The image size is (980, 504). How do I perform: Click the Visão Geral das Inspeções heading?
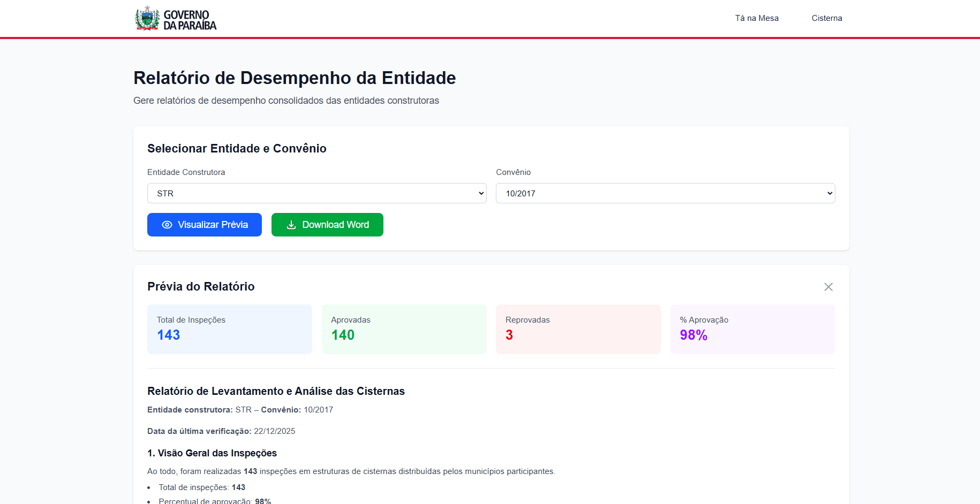(212, 453)
